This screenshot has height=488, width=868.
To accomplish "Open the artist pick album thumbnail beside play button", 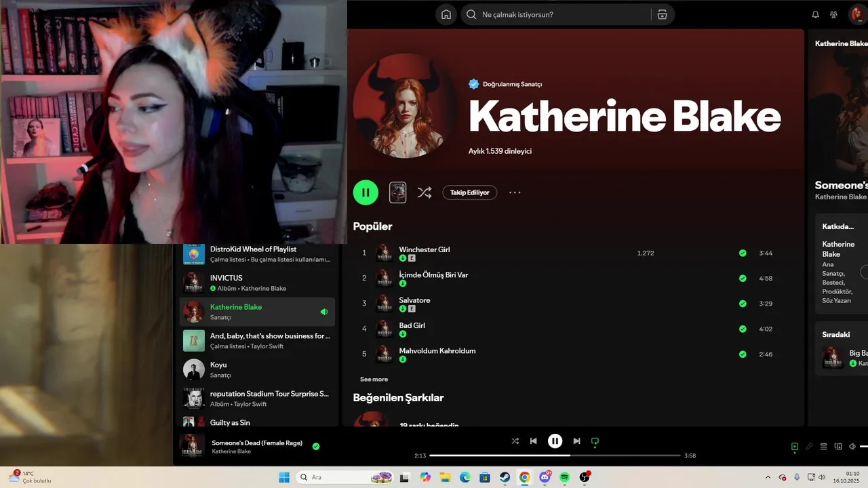I will pyautogui.click(x=398, y=192).
